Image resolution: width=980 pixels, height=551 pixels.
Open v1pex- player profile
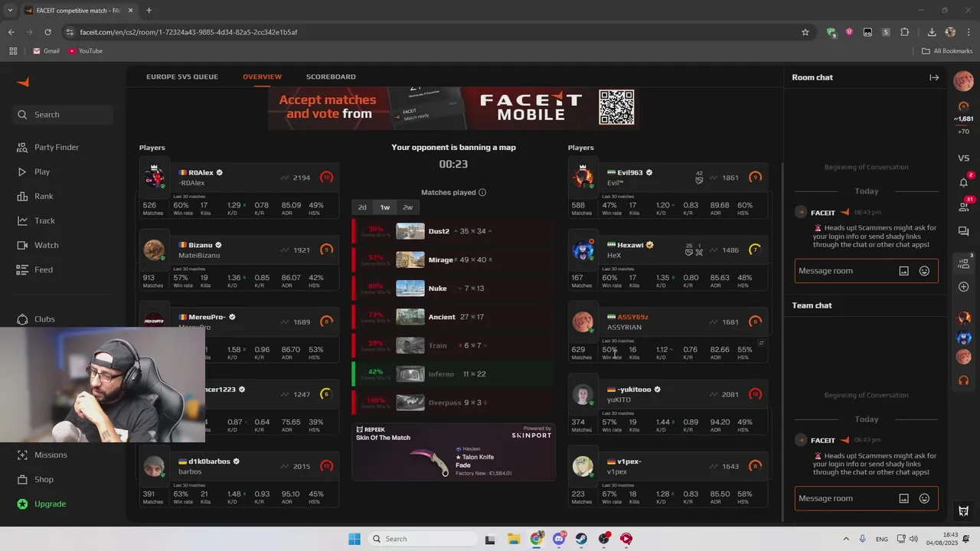[x=629, y=461]
